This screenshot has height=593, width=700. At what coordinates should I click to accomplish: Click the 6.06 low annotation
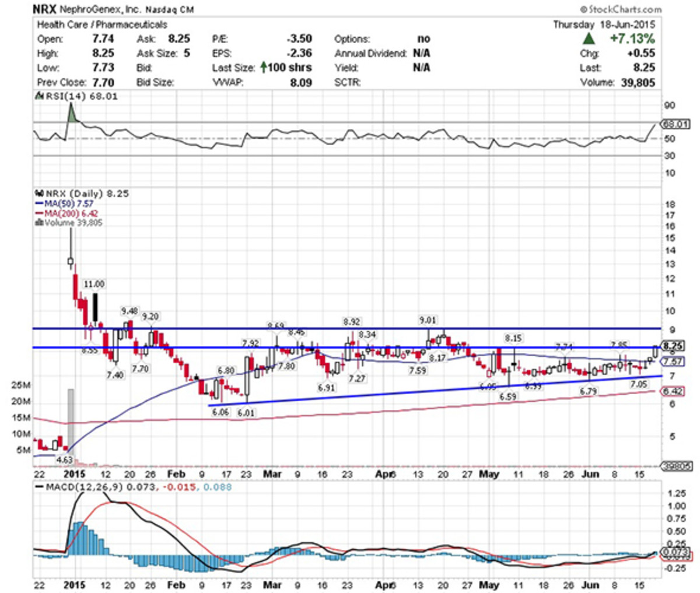[x=221, y=412]
